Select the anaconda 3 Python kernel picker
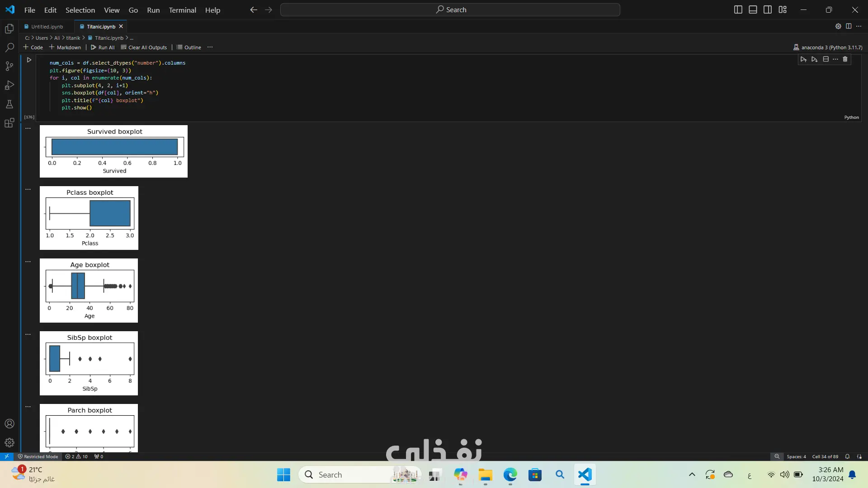 [x=828, y=47]
